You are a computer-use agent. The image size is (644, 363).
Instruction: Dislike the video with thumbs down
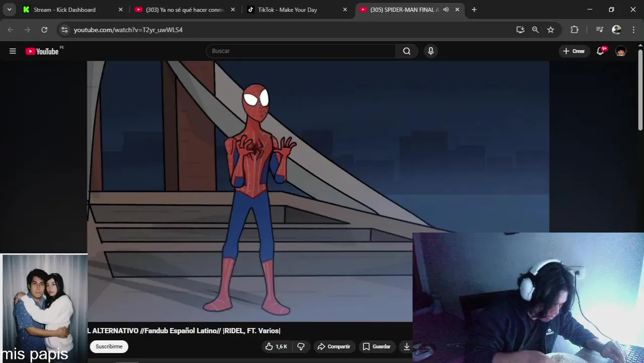(301, 346)
